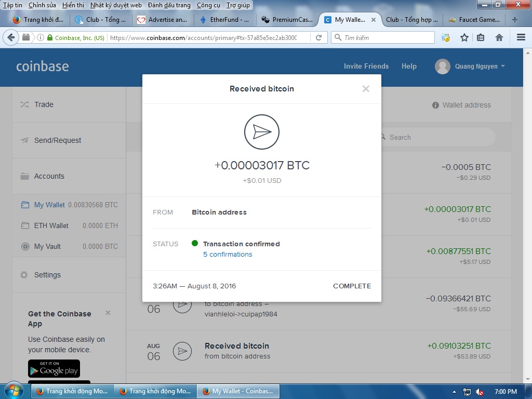Click the Google Play badge
Image resolution: width=532 pixels, height=399 pixels.
(x=54, y=368)
